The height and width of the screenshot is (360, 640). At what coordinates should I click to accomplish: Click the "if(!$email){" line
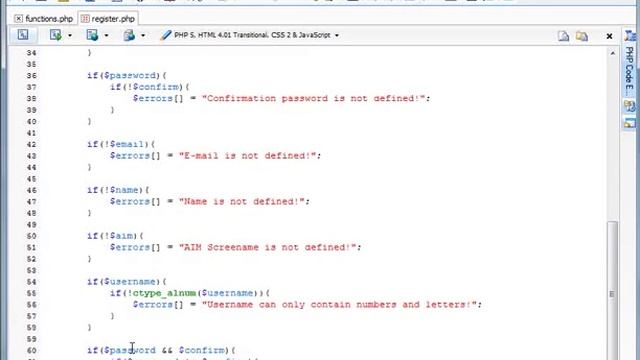[121, 144]
